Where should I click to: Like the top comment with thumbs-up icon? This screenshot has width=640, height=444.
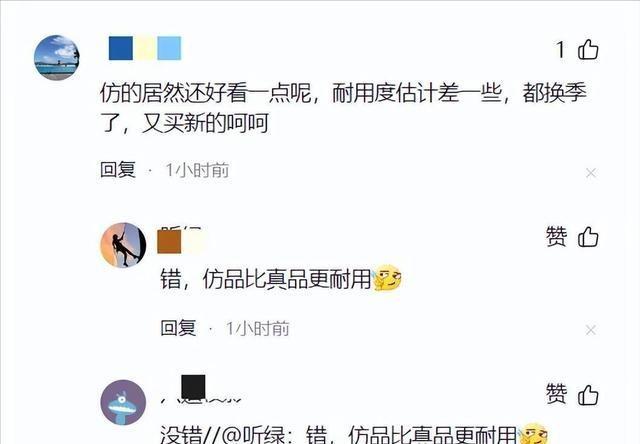[588, 49]
